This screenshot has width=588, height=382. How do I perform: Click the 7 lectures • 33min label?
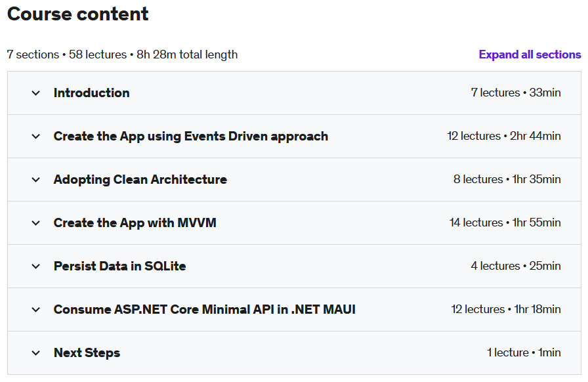pos(516,93)
